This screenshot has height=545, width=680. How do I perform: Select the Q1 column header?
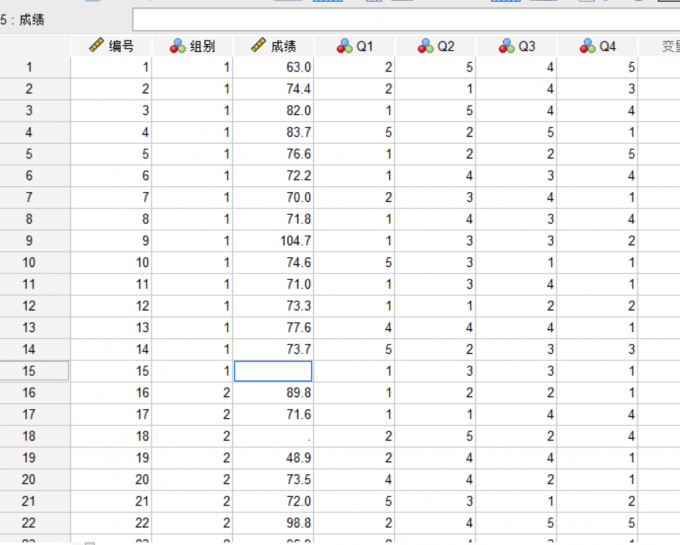coord(355,46)
